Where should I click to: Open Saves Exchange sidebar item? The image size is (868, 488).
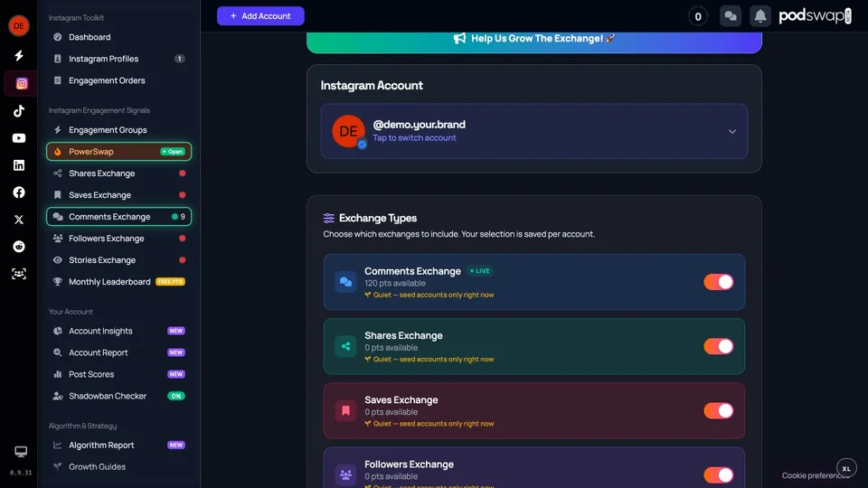(118, 195)
